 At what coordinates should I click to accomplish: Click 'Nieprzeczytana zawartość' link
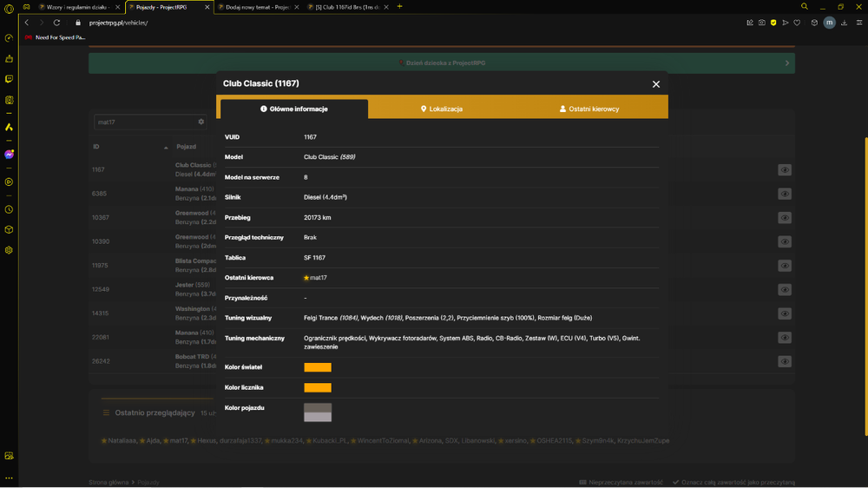tap(621, 482)
